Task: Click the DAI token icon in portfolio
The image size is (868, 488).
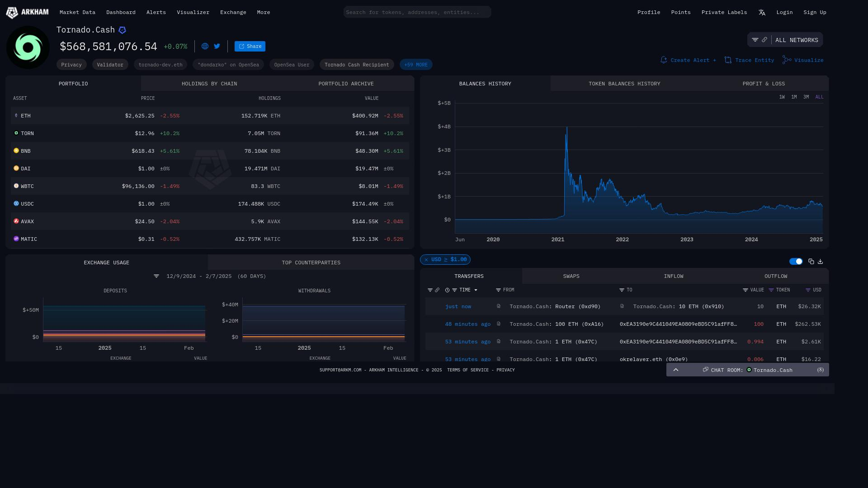Action: 16,169
